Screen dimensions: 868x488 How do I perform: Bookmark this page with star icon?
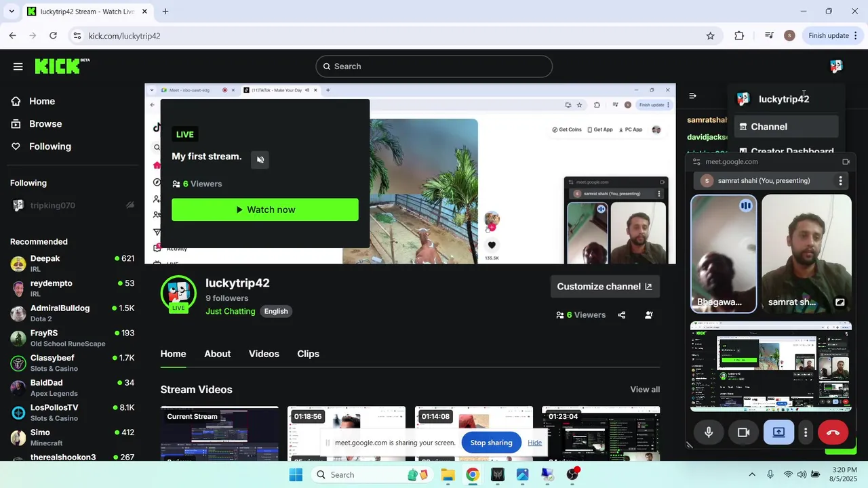710,36
